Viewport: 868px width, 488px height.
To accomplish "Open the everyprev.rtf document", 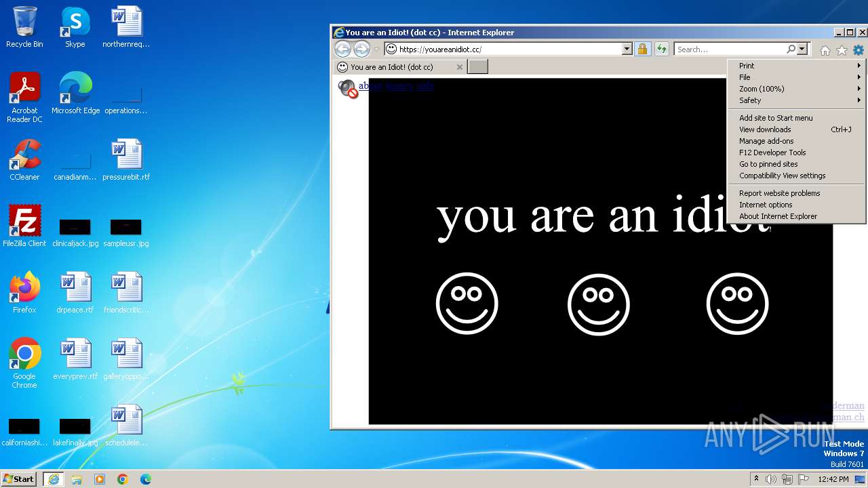I will (x=75, y=359).
